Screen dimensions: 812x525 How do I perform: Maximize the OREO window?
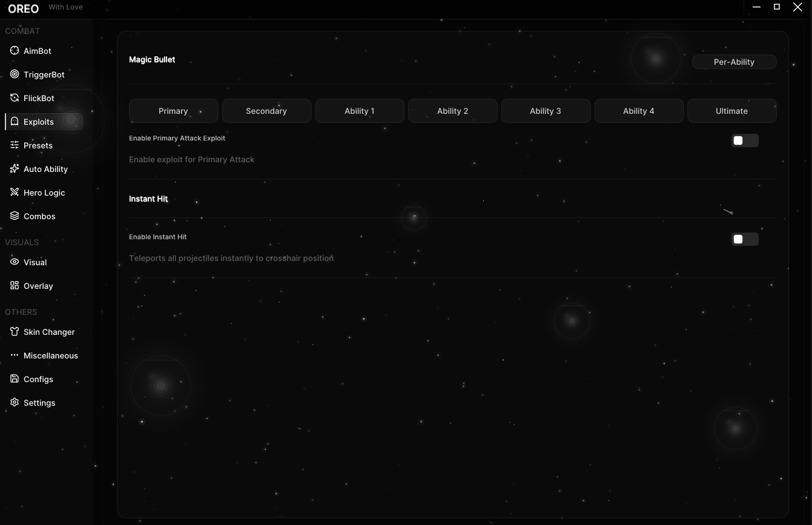tap(777, 7)
